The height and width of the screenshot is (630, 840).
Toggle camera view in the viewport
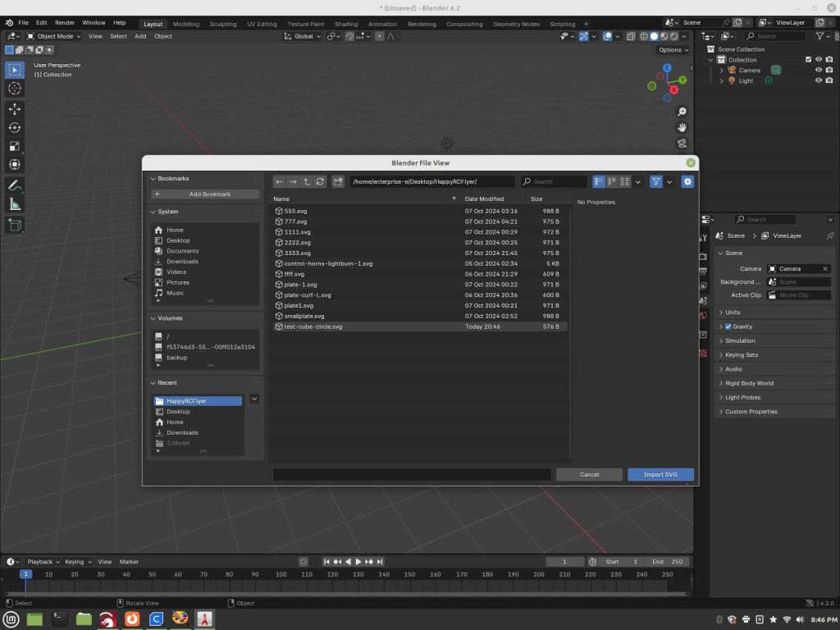pyautogui.click(x=682, y=144)
